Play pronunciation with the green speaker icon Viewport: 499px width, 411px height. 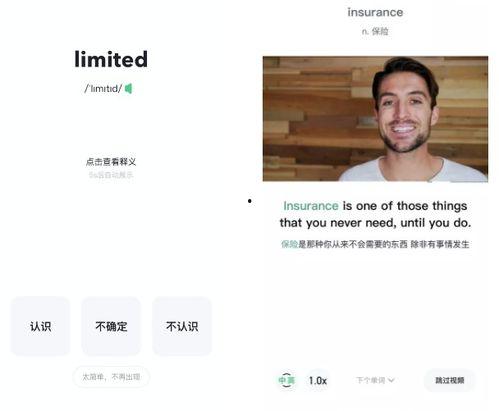point(129,89)
